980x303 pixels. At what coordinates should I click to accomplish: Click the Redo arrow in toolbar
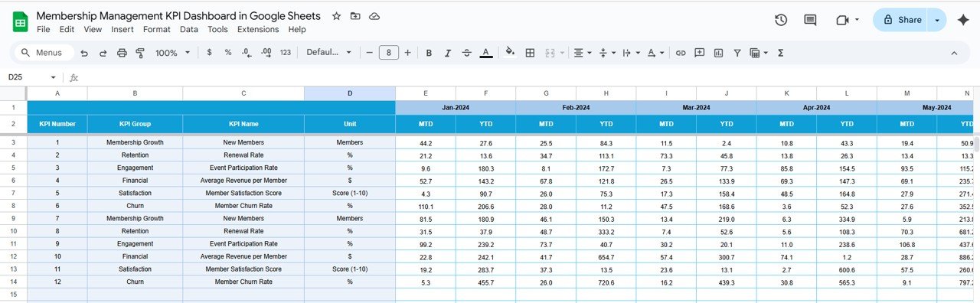[103, 53]
